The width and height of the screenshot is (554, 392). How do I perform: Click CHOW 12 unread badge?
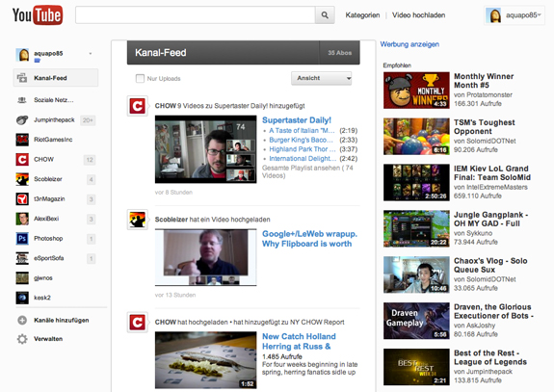pyautogui.click(x=90, y=160)
